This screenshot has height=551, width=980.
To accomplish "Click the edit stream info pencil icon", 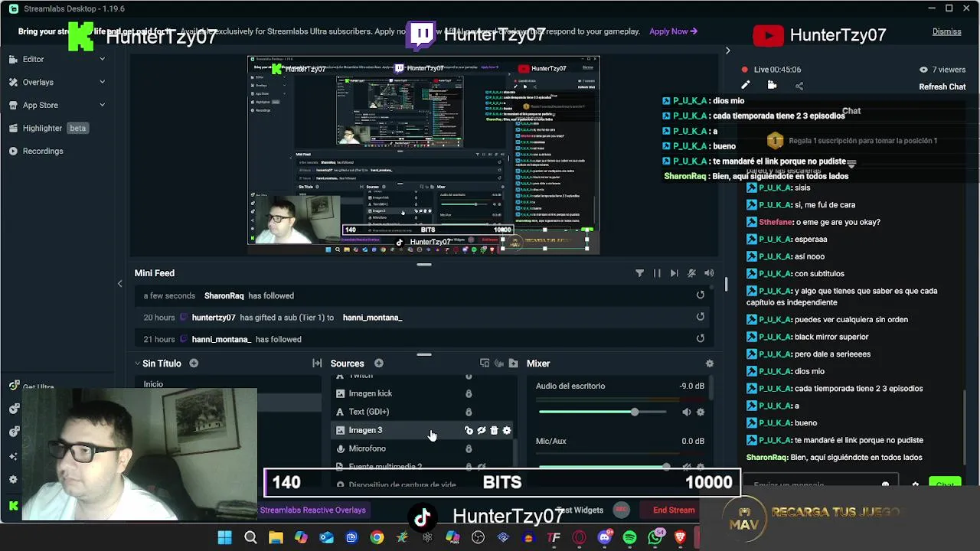I will tap(746, 86).
